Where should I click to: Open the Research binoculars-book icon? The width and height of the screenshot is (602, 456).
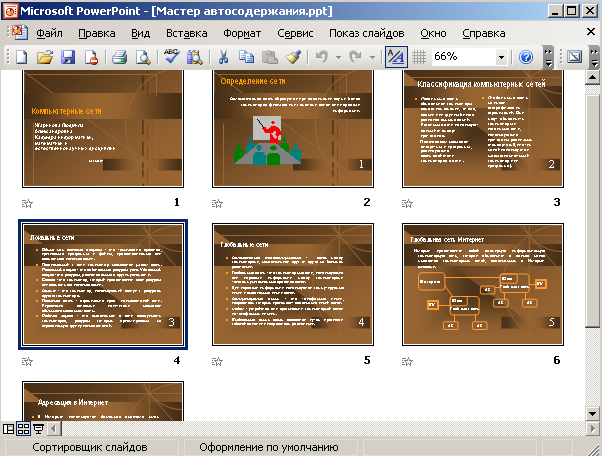195,57
